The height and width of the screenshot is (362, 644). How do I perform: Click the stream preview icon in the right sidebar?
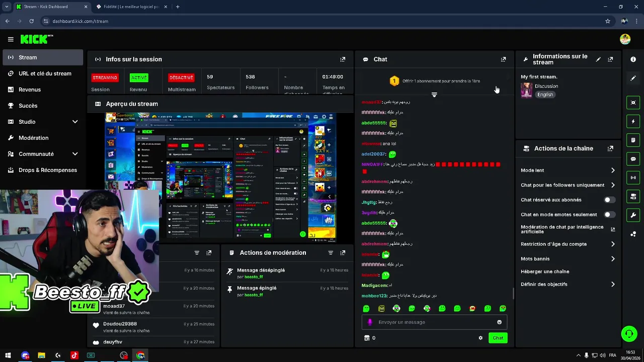click(x=633, y=103)
